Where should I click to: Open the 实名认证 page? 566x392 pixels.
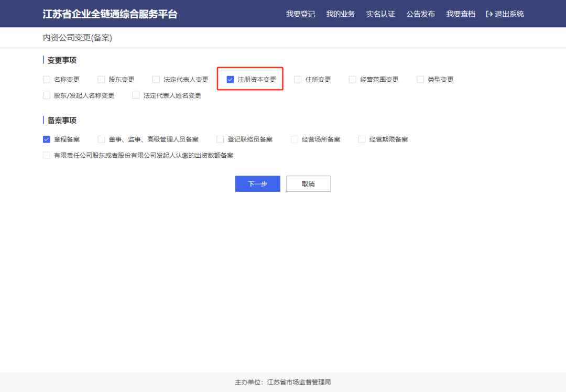380,14
